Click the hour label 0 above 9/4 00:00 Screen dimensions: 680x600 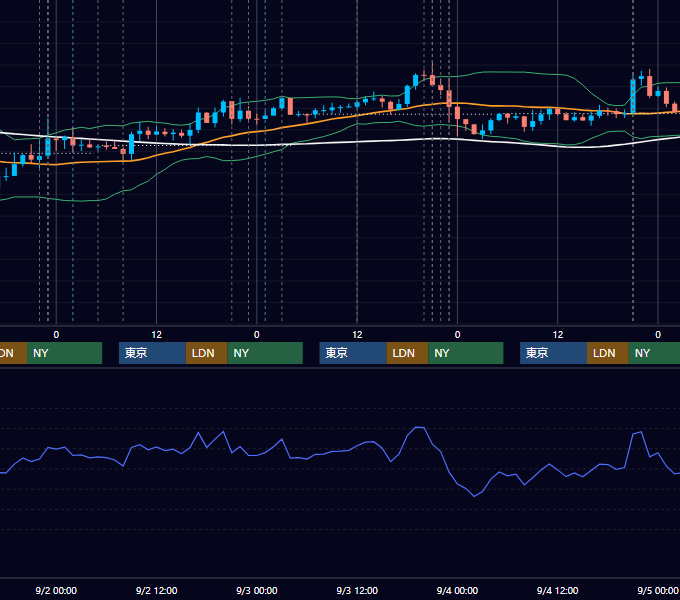457,335
